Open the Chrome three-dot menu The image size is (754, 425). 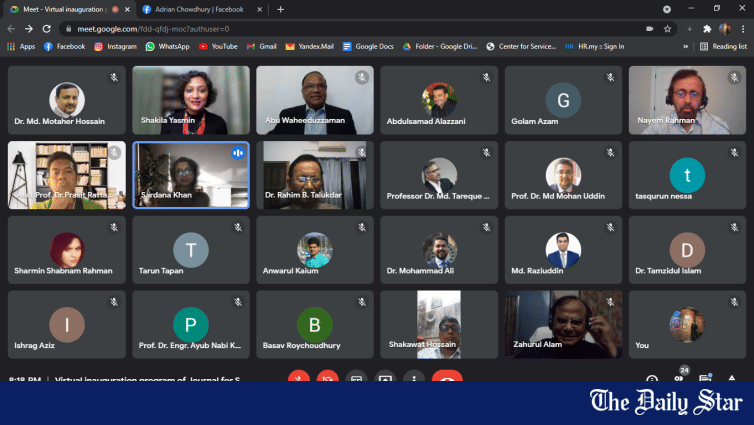click(x=743, y=29)
